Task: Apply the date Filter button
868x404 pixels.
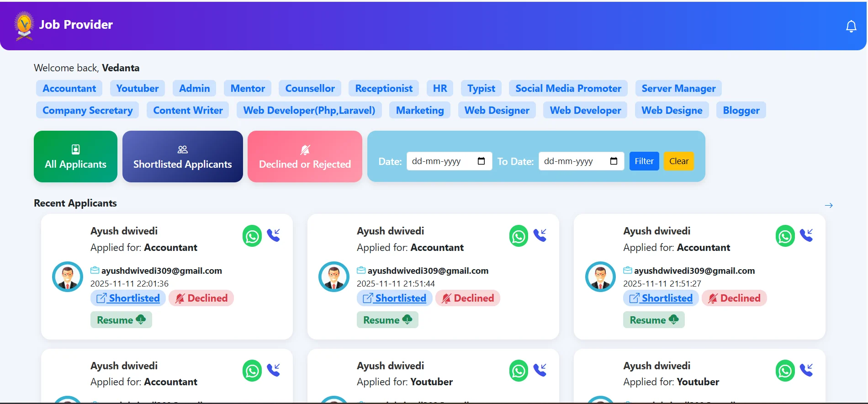Action: tap(644, 161)
